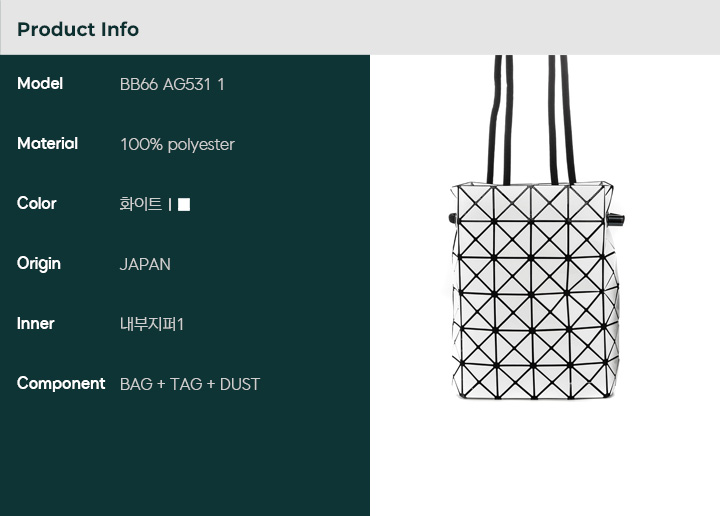Click the Material label
This screenshot has height=516, width=720.
click(48, 144)
